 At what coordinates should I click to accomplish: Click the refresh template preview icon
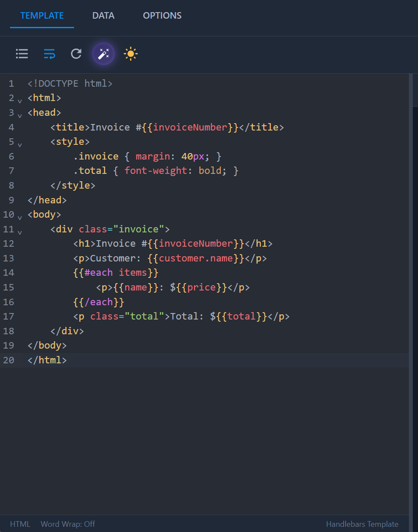click(x=76, y=54)
